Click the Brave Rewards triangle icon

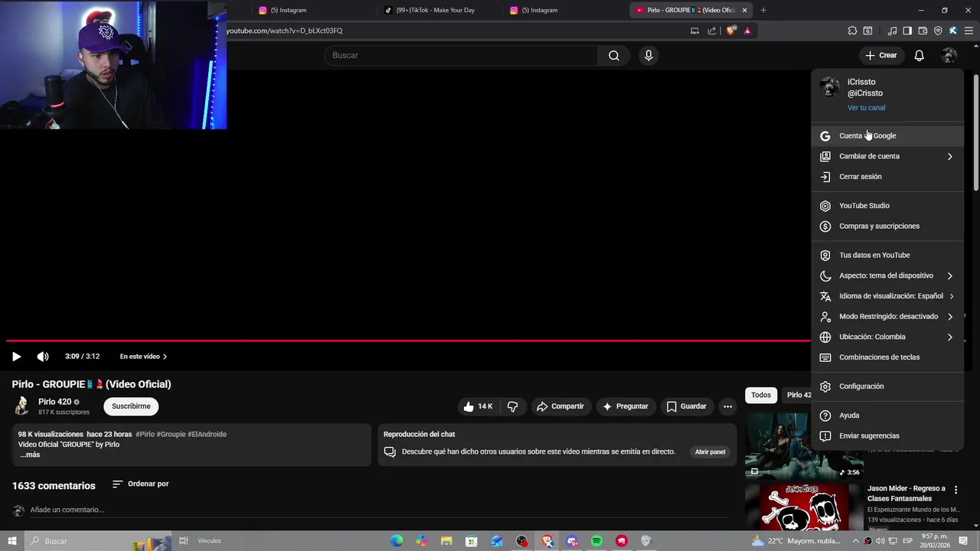tap(747, 31)
